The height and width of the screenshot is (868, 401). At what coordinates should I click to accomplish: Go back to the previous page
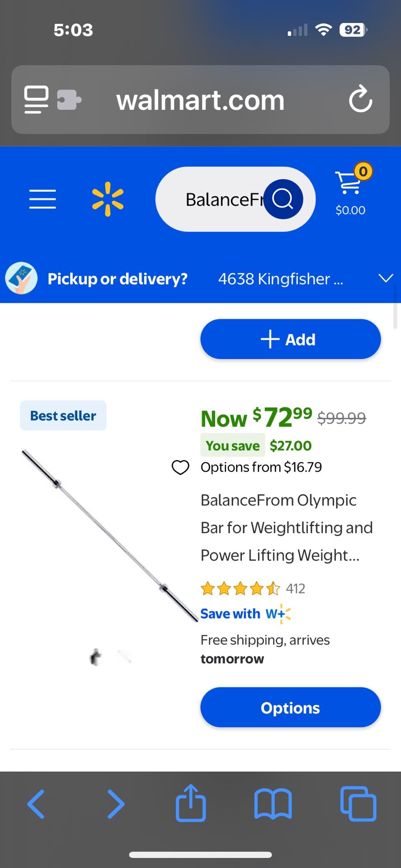(36, 804)
